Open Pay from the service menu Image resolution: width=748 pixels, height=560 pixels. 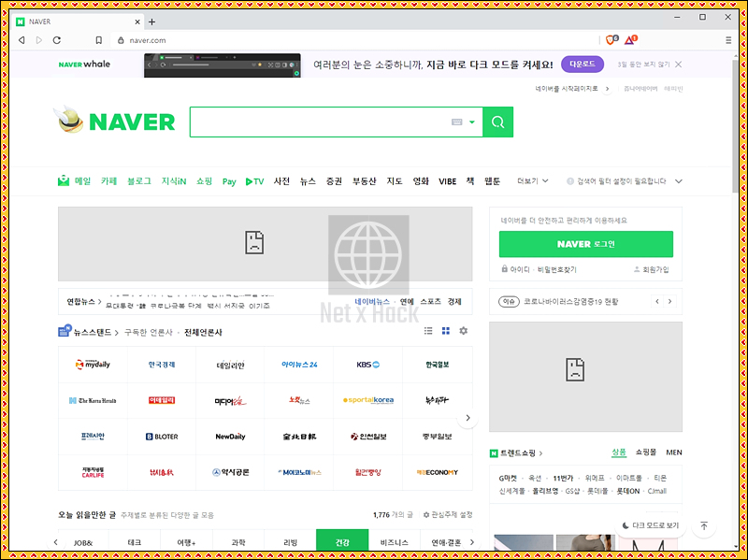click(229, 181)
